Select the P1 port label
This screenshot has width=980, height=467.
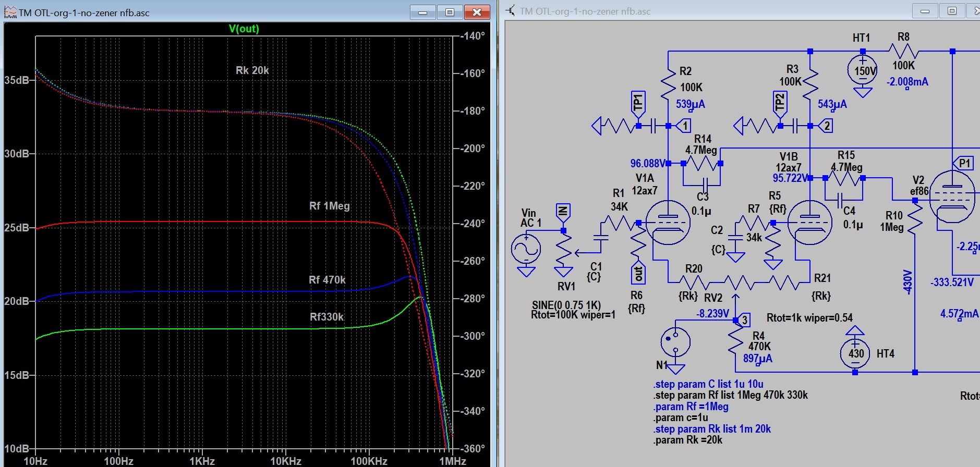963,163
